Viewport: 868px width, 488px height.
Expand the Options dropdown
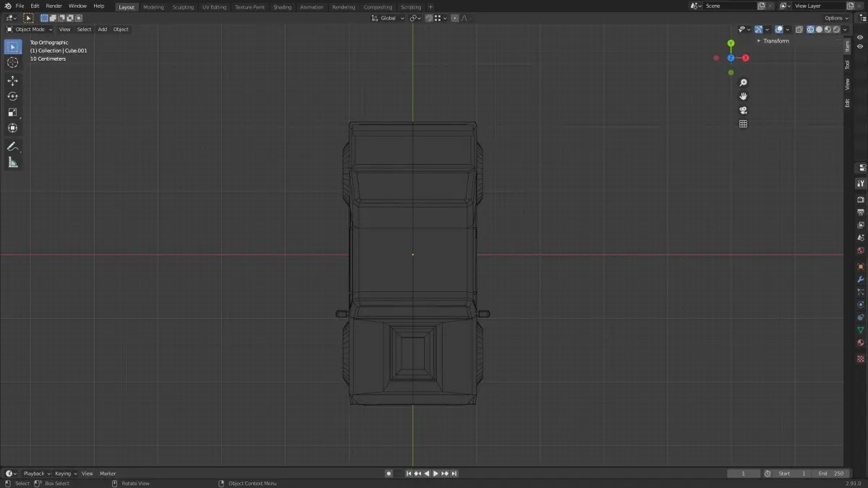pos(837,18)
